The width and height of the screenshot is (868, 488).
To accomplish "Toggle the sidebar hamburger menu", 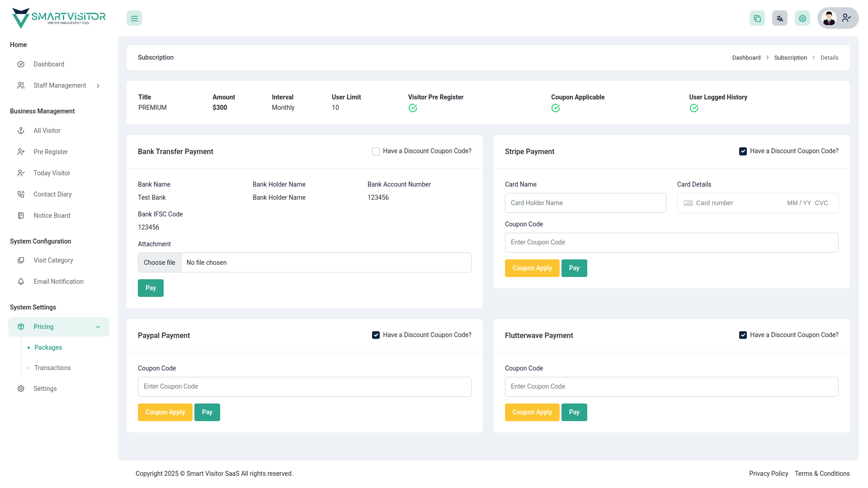I will click(134, 18).
